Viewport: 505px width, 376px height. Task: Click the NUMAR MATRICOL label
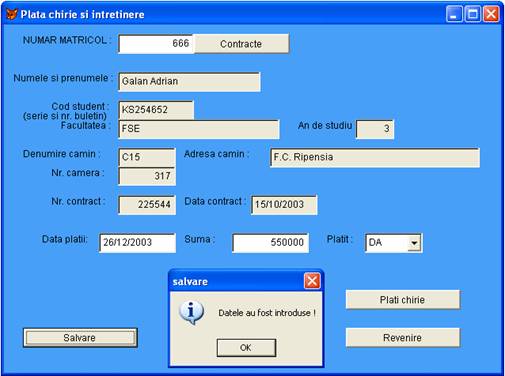pyautogui.click(x=67, y=40)
